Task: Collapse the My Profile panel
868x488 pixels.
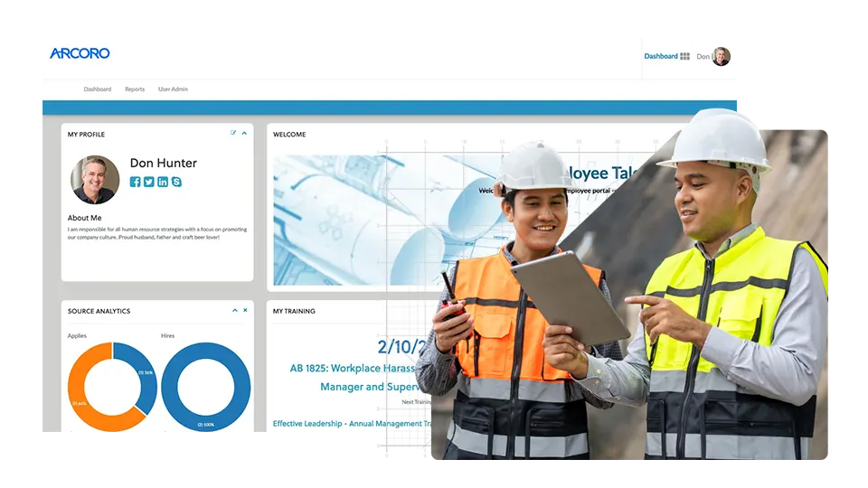Action: (244, 133)
